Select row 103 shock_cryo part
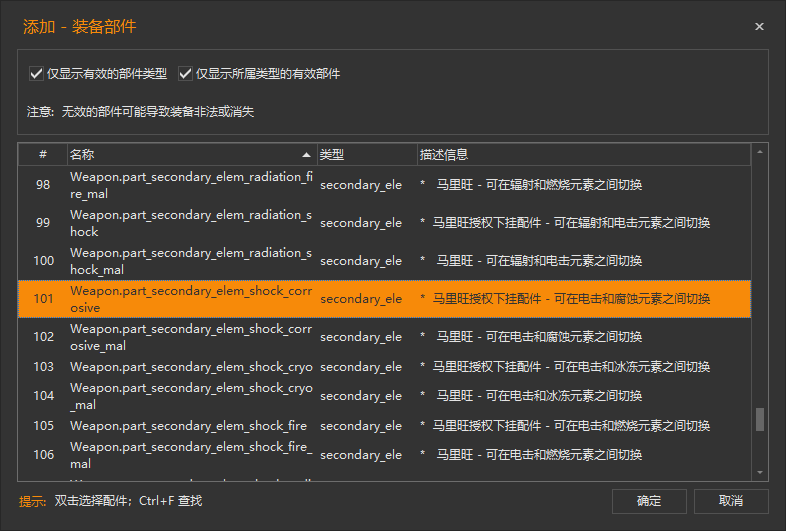Screen dimensions: 786x531 [x=190, y=367]
